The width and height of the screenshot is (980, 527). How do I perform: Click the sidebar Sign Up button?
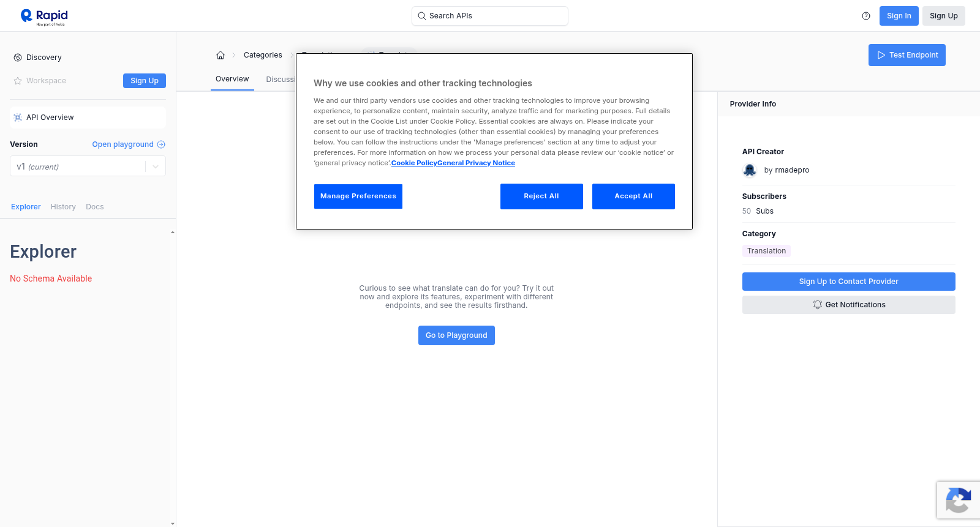pyautogui.click(x=145, y=81)
